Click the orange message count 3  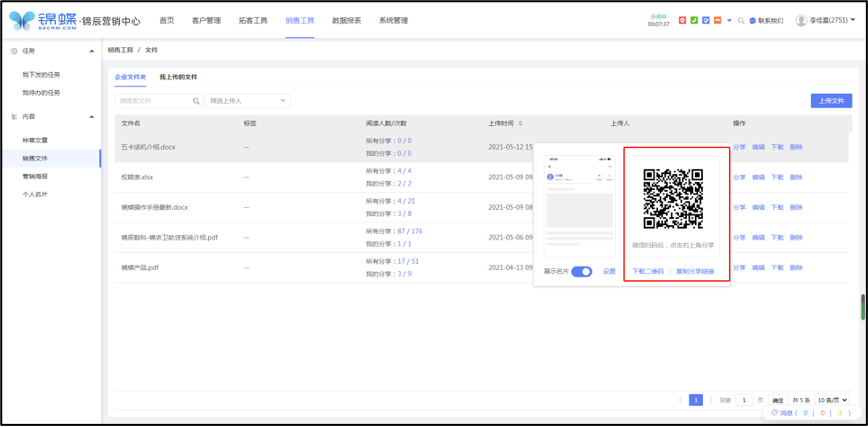[840, 413]
